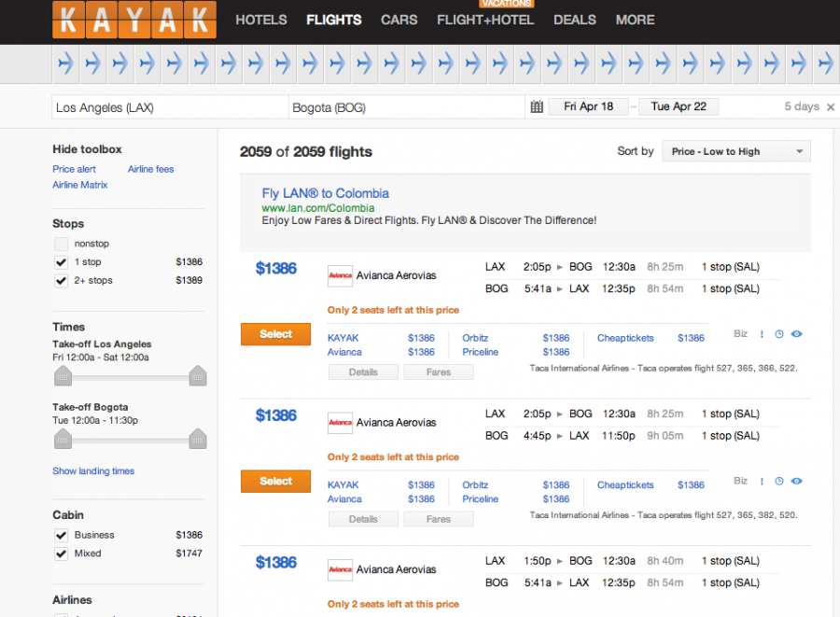Click the eye icon on first flight result
Screen dimensions: 840x617
coord(797,334)
